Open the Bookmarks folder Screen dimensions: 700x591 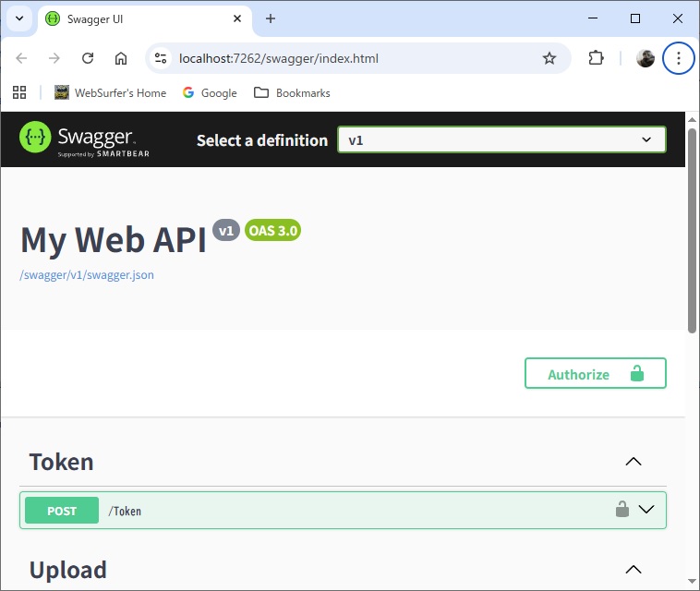pos(292,93)
